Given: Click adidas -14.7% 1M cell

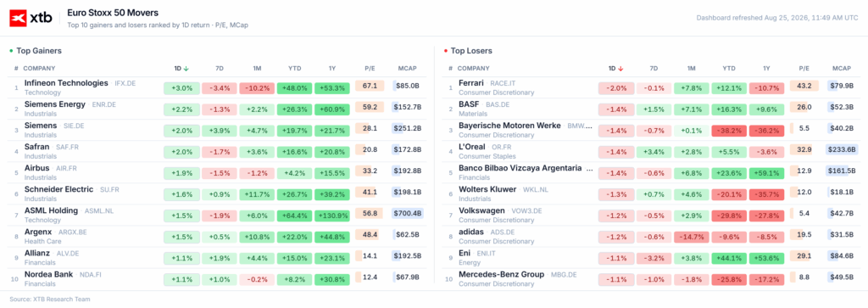Looking at the screenshot, I should (692, 237).
